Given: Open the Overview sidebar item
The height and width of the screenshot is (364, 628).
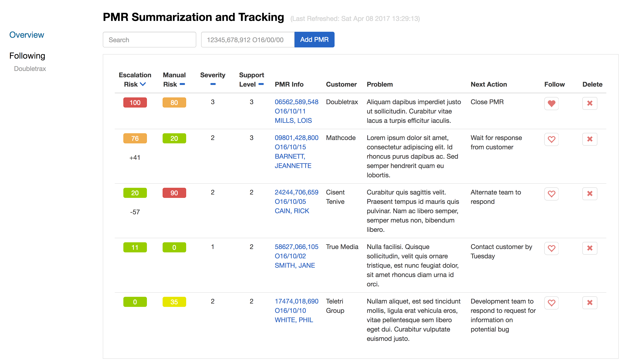Looking at the screenshot, I should 27,35.
